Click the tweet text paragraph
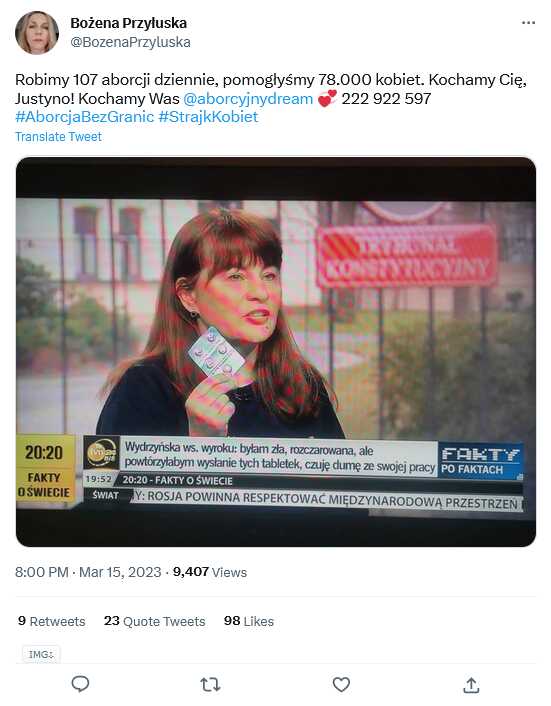 (x=271, y=99)
